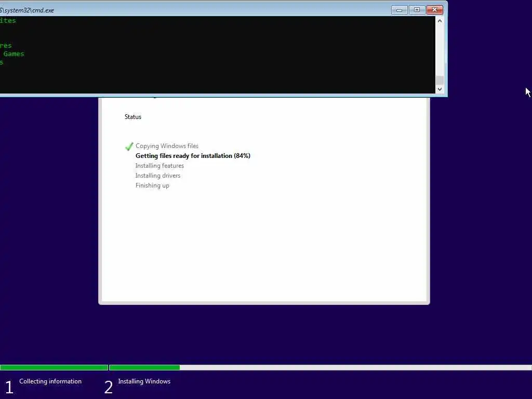Maximize the cmd.exe window
532x399 pixels.
(417, 10)
